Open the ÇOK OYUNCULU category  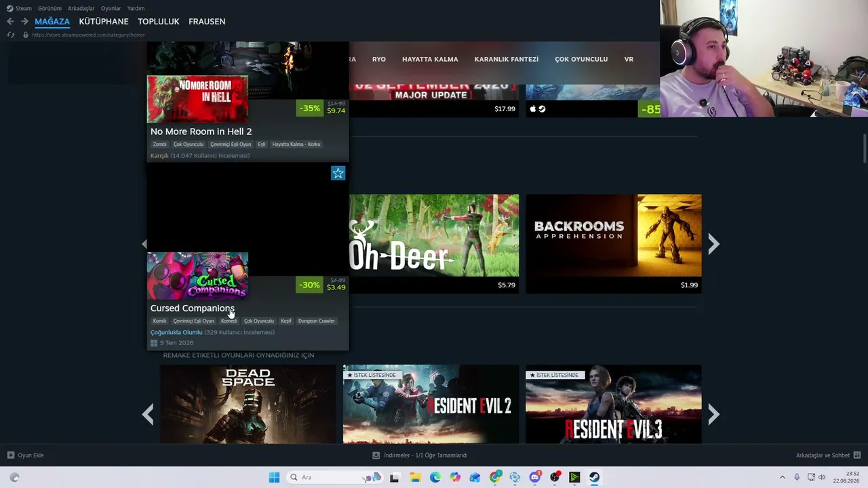point(581,59)
